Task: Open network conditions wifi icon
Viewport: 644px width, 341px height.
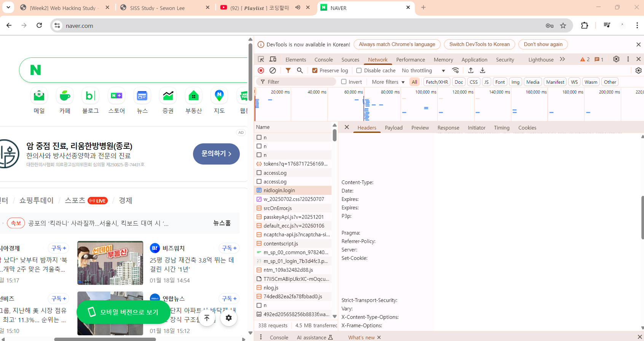Action: point(455,70)
